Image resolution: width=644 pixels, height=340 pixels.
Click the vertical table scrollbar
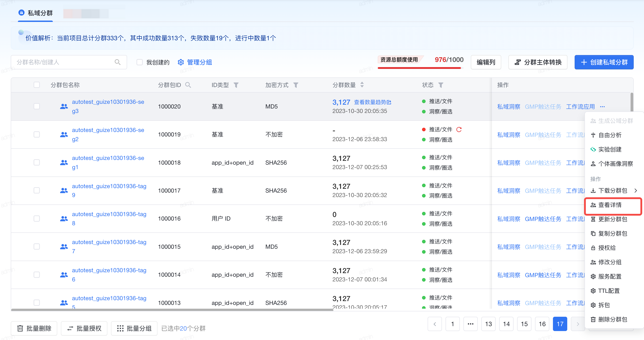click(632, 102)
